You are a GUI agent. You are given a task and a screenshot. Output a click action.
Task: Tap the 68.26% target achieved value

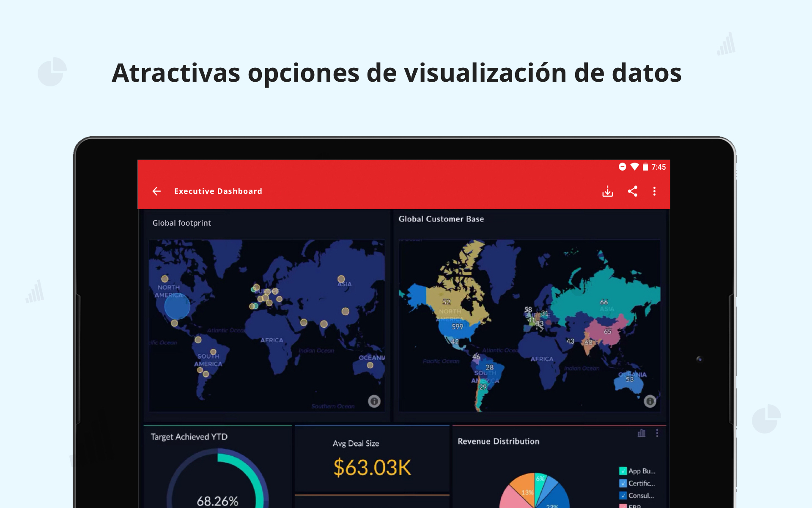pos(217,501)
